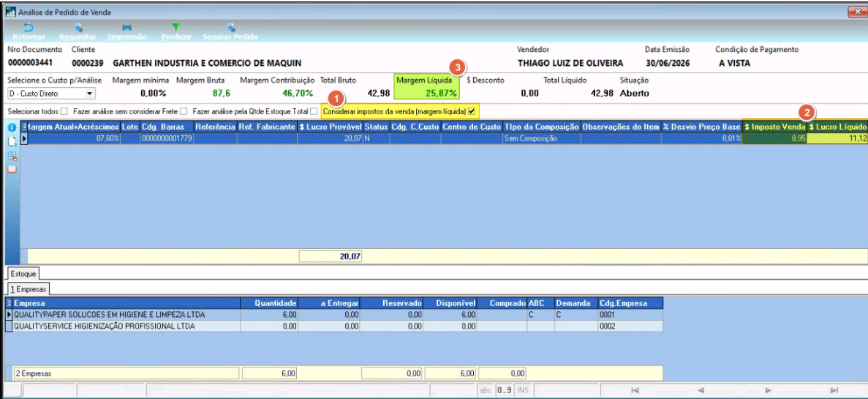
Task: Click the Cdg. C.Custo column header
Action: click(415, 127)
